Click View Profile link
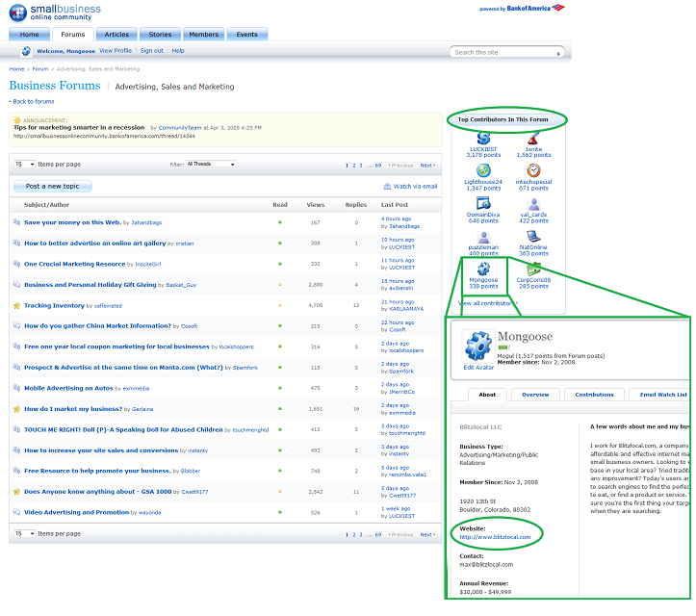Viewport: 696px width, 616px height. pos(116,51)
